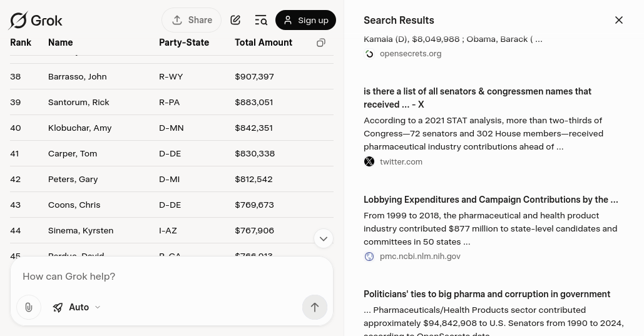The image size is (644, 336).
Task: Focus the 'How can Grok help?' input
Action: (171, 277)
